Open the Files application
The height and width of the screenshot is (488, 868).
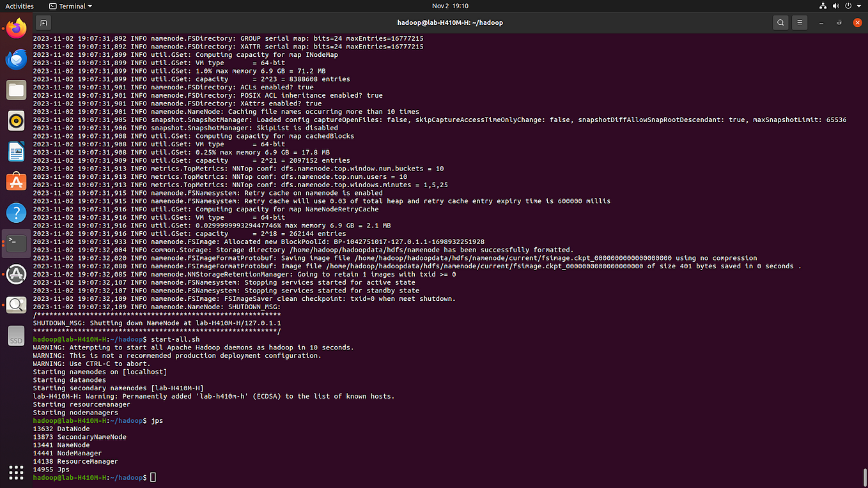15,89
